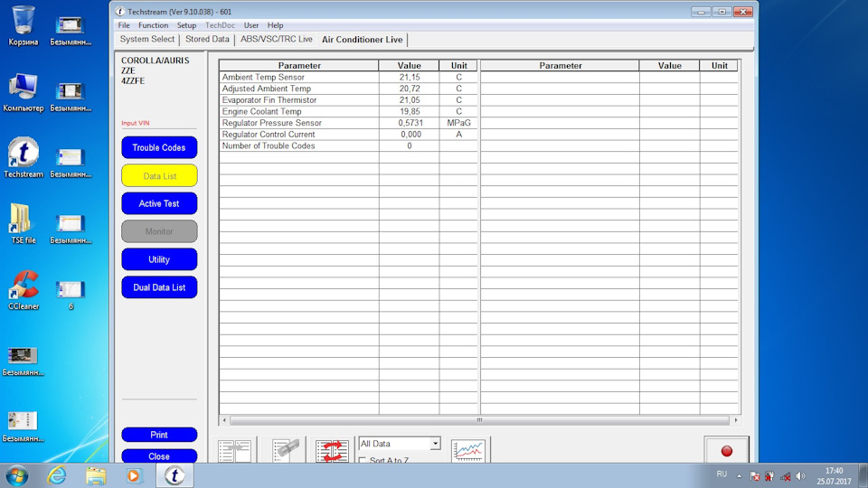The height and width of the screenshot is (488, 868).
Task: Open Recycle Bin (Корзина) desktop icon
Action: [24, 25]
